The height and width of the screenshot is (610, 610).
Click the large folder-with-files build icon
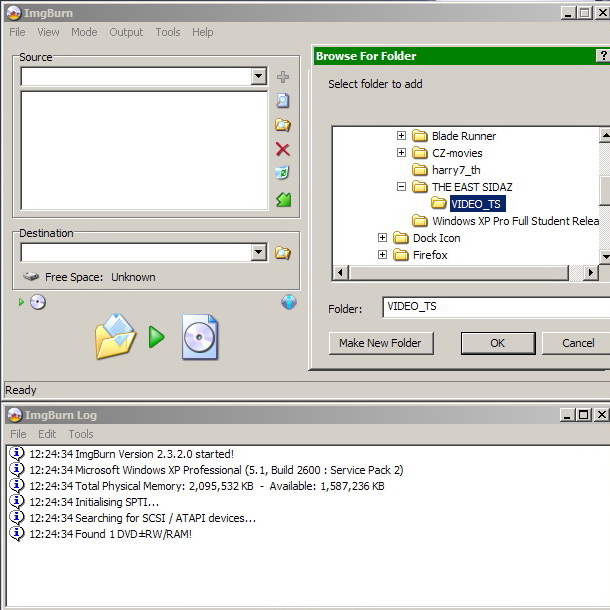[115, 336]
